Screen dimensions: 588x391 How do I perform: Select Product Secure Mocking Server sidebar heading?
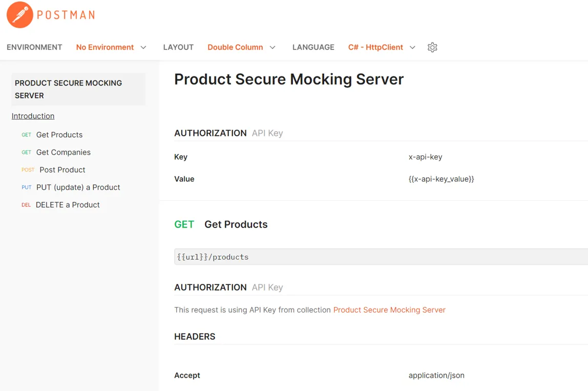coord(78,89)
